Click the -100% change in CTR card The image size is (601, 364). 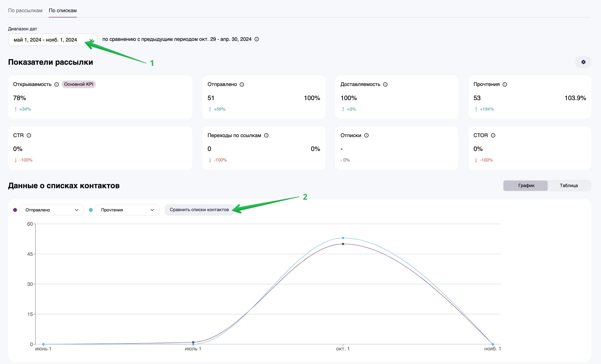coord(23,160)
